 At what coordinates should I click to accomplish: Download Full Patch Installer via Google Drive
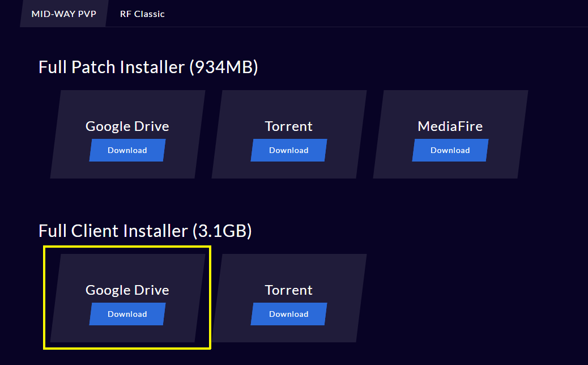pos(127,150)
